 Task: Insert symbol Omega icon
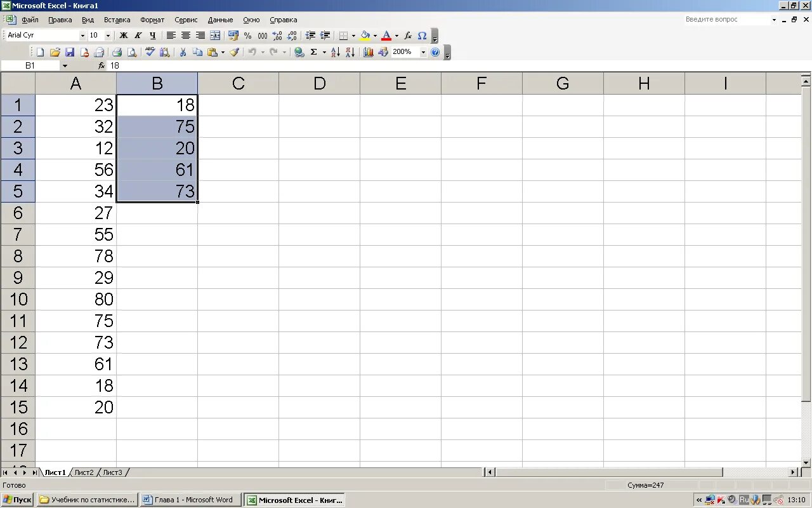422,36
